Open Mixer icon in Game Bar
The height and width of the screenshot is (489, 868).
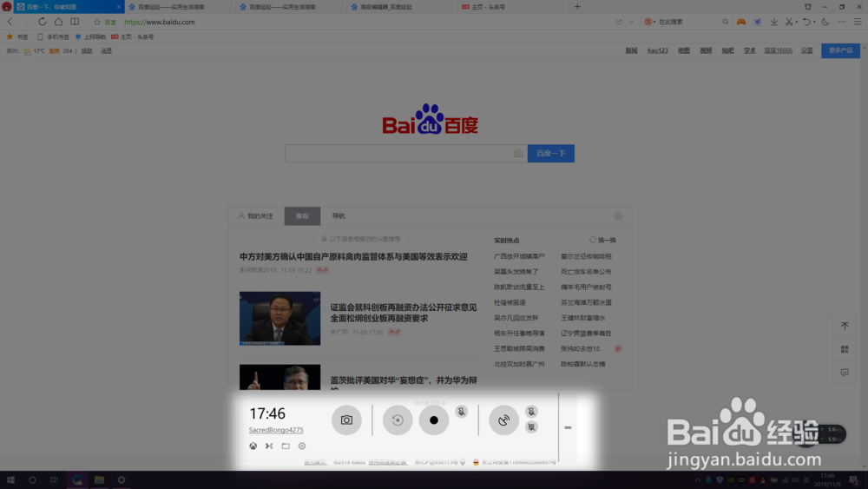pyautogui.click(x=269, y=446)
